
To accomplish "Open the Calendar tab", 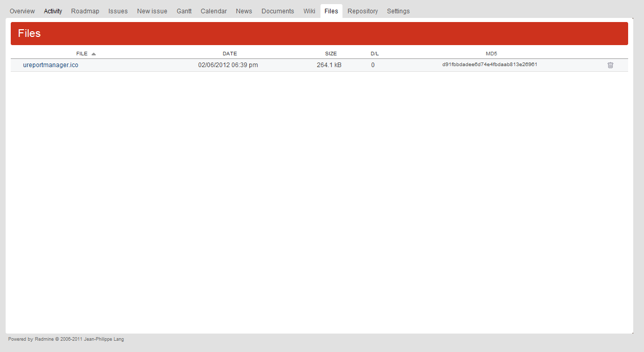I will [x=213, y=11].
